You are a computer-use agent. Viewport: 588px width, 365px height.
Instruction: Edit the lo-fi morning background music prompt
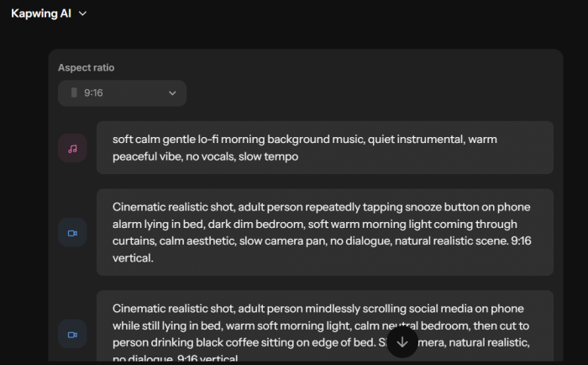pyautogui.click(x=325, y=147)
